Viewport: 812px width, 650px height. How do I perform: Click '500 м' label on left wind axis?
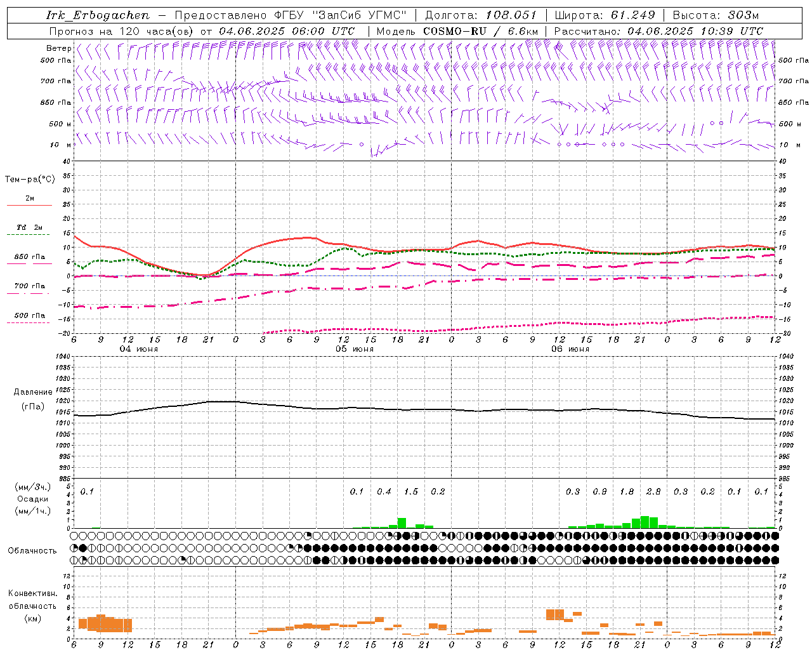[x=60, y=124]
